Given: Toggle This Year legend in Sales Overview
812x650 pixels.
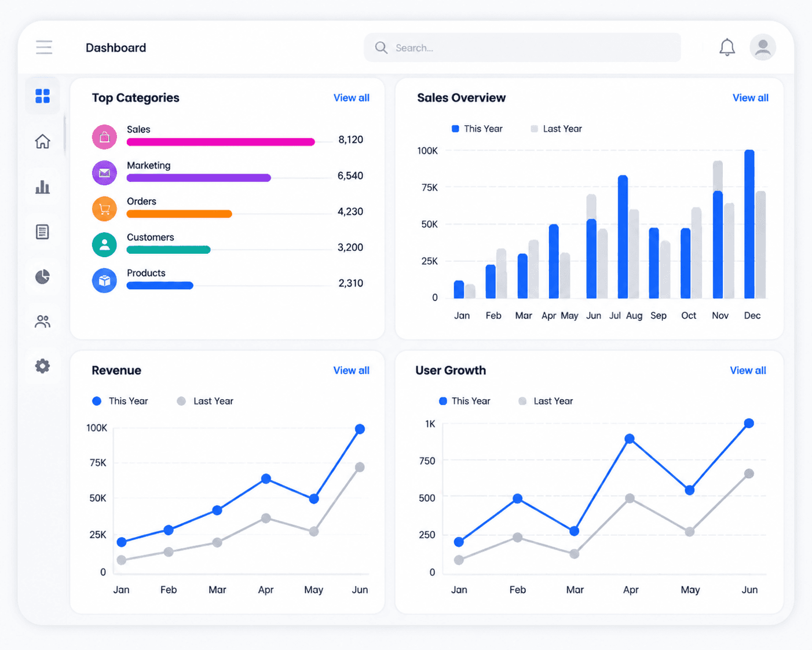Looking at the screenshot, I should pyautogui.click(x=477, y=129).
